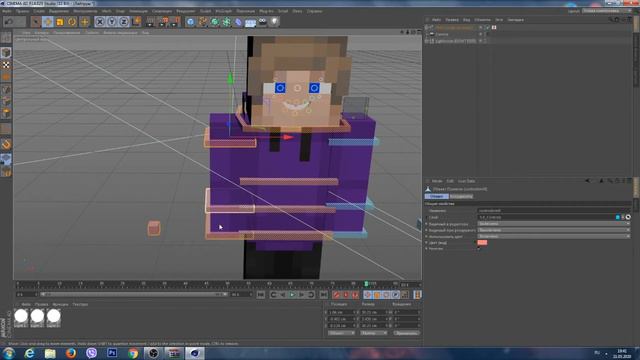The width and height of the screenshot is (640, 360).
Task: Open the Size mode dropdown in Coordinates
Action: click(x=374, y=333)
